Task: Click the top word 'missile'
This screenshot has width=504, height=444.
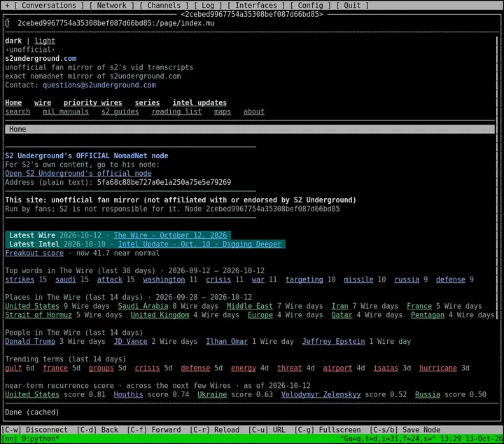Action: [x=358, y=279]
